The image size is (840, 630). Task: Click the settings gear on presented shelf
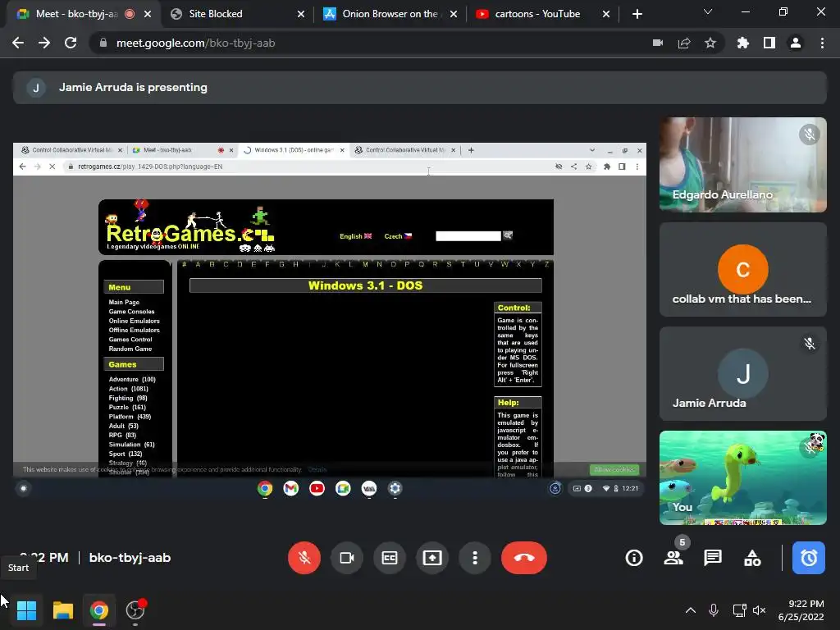pos(395,488)
